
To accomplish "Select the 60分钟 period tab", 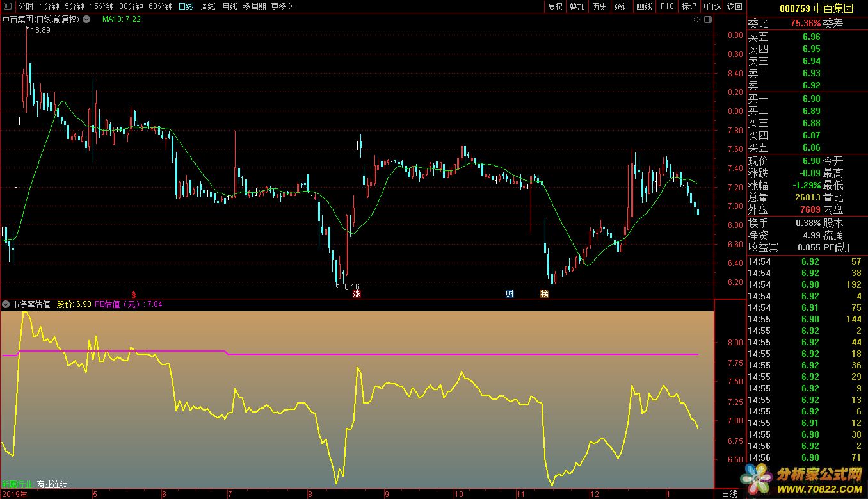I will [160, 6].
